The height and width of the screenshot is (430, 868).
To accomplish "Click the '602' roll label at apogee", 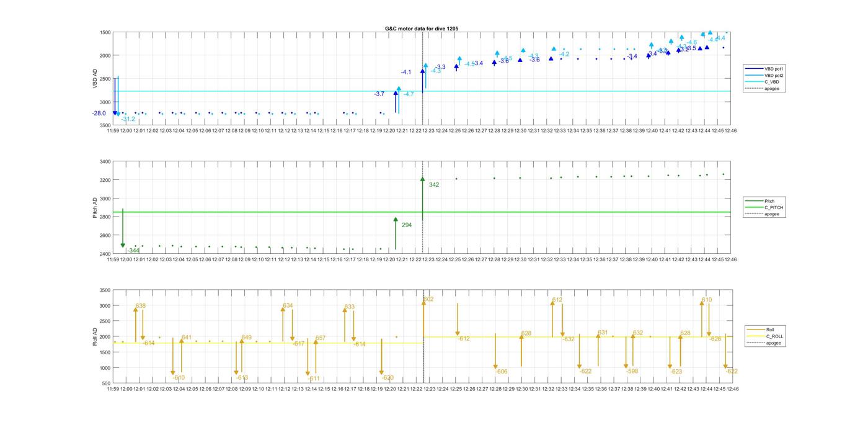I will point(428,300).
